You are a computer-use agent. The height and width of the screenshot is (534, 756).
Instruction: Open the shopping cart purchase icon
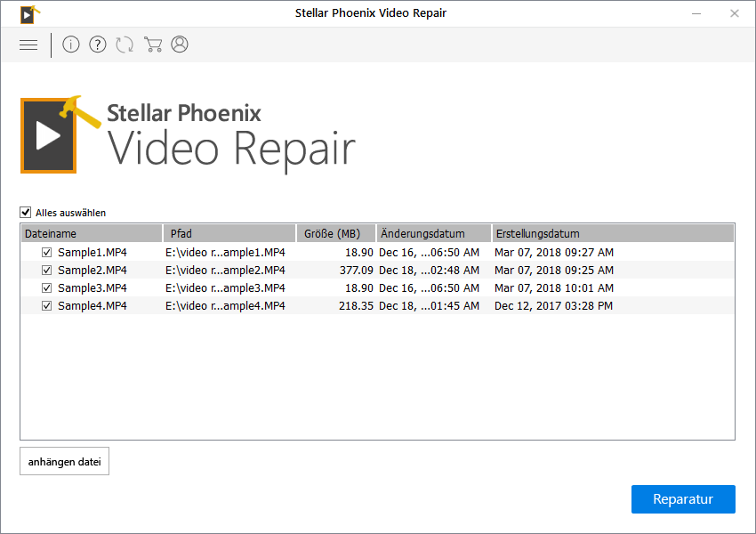pyautogui.click(x=153, y=44)
